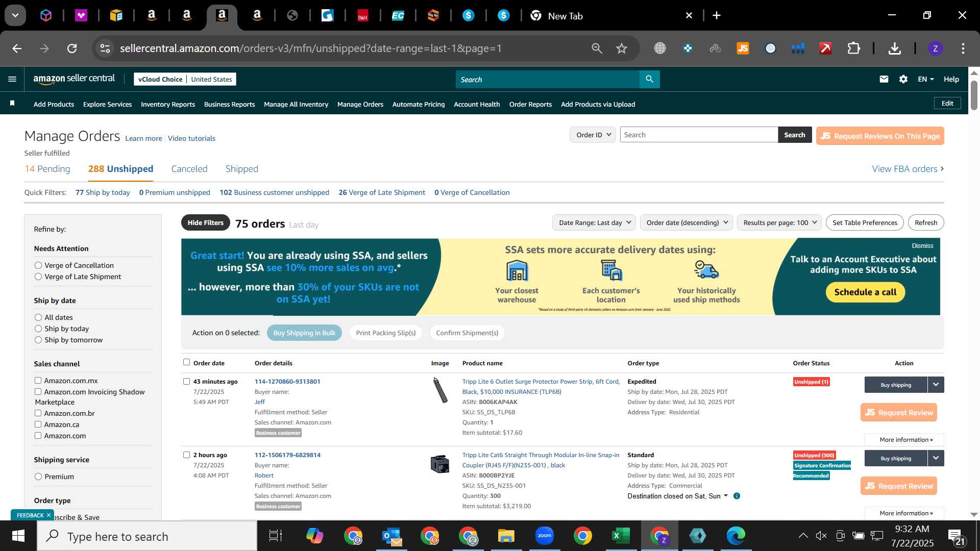The height and width of the screenshot is (551, 980).
Task: Open Excel from the taskbar
Action: tap(621, 536)
